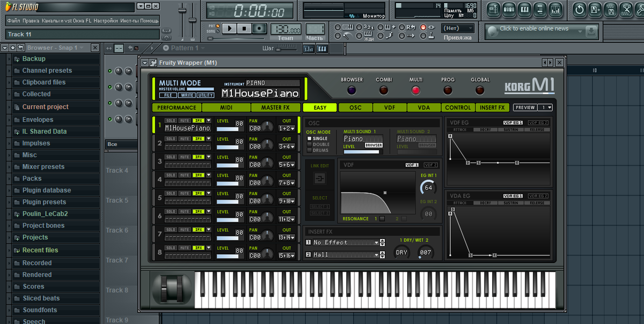Adjust the Master Volume slider
644x324 pixels.
coord(200,90)
